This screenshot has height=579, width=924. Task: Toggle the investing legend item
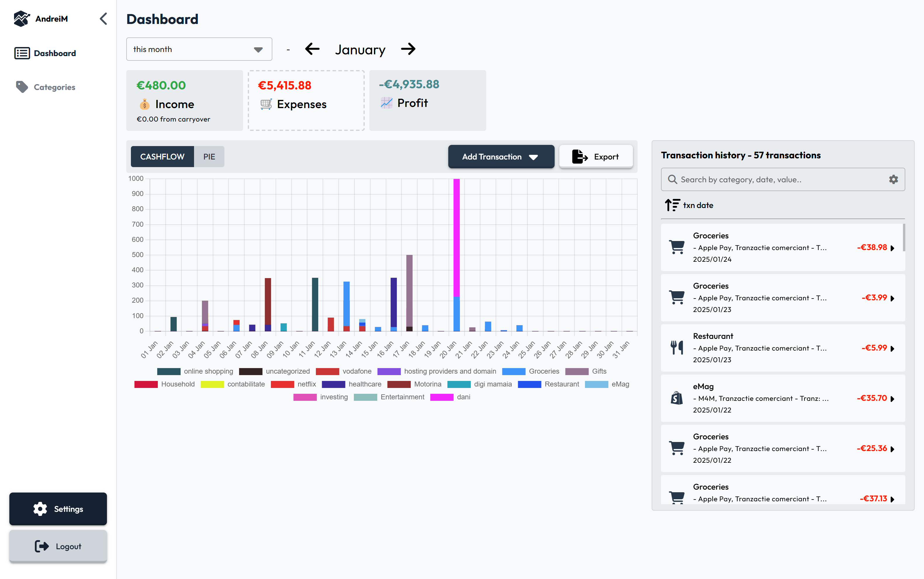321,397
